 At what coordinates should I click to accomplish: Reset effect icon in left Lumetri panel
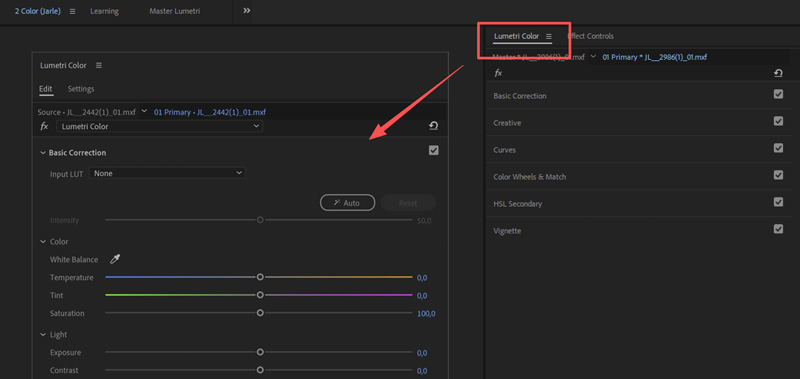(x=434, y=126)
